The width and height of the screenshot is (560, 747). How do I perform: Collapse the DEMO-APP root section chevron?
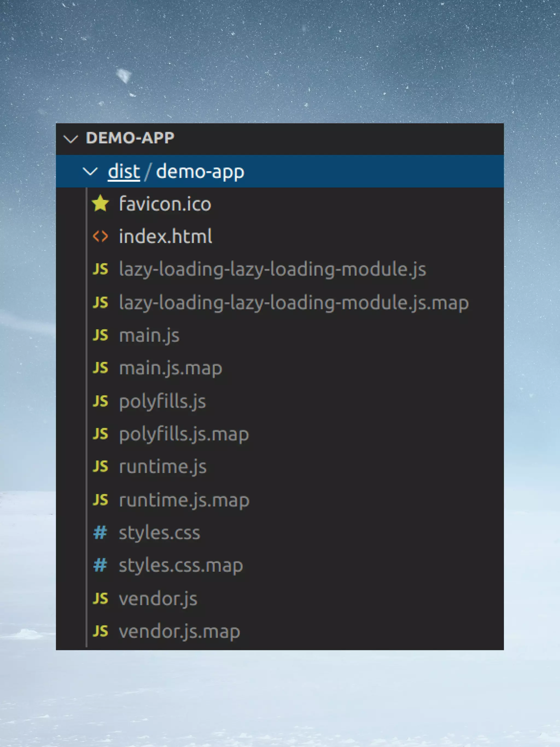(x=71, y=139)
